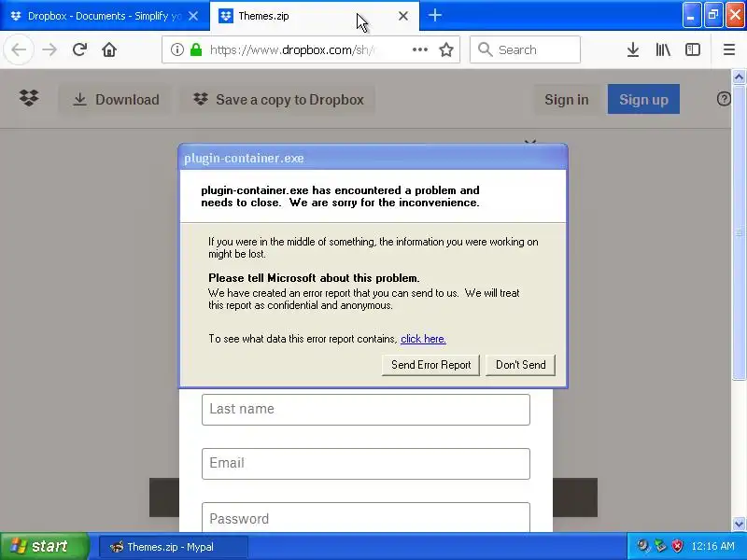Click the green padlock security icon
Screen dimensions: 747x560
tap(196, 49)
